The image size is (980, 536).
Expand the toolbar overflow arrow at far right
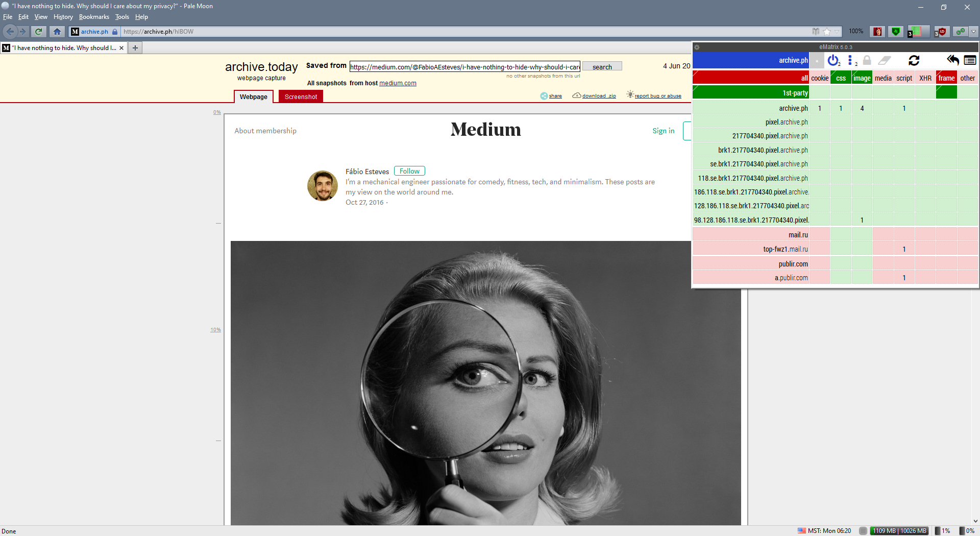pos(973,31)
